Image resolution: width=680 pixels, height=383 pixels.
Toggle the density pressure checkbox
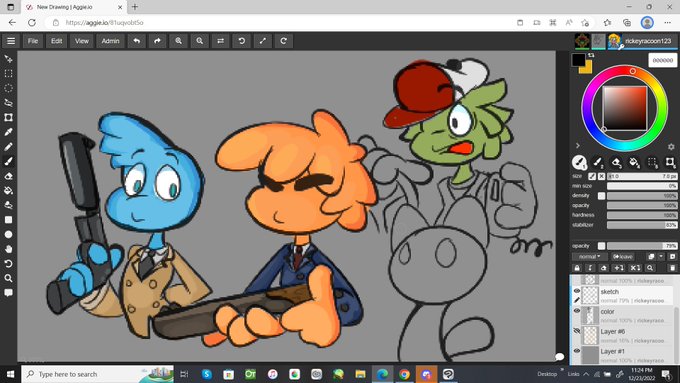[602, 196]
